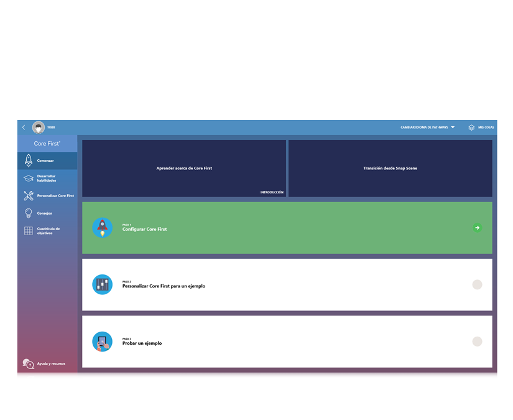Mark Paso 3 Probar un ejemplo complete

coord(477,341)
